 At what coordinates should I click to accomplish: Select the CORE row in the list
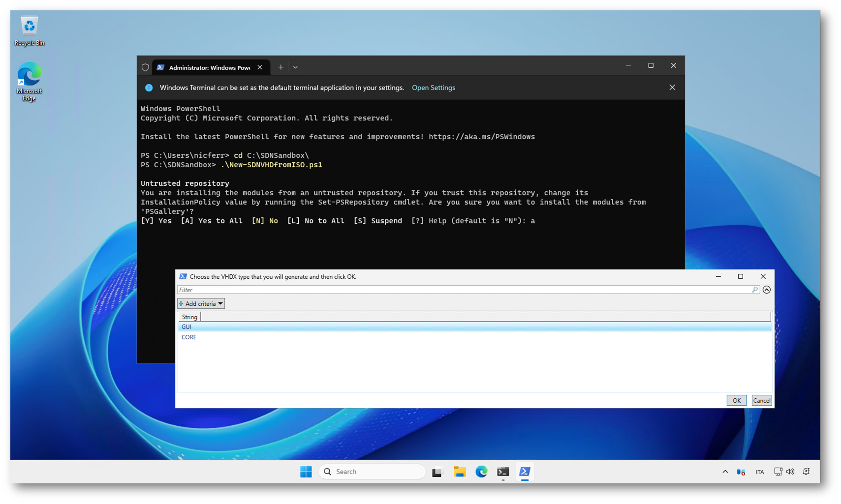[x=189, y=337]
